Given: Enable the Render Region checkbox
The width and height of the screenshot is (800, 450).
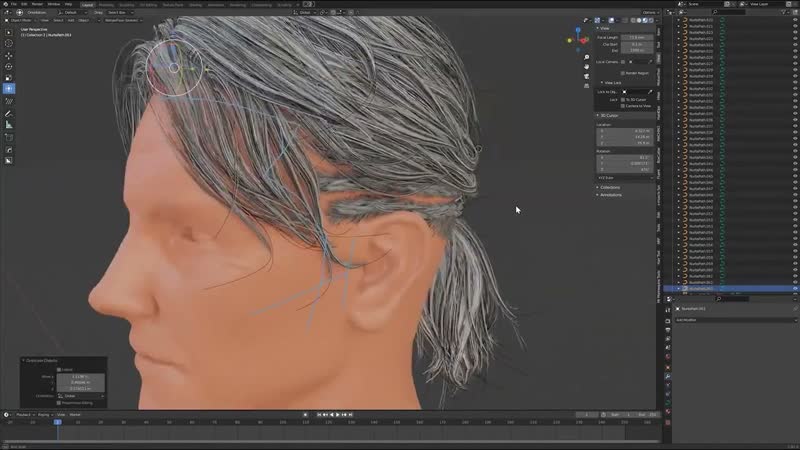Looking at the screenshot, I should click(623, 73).
